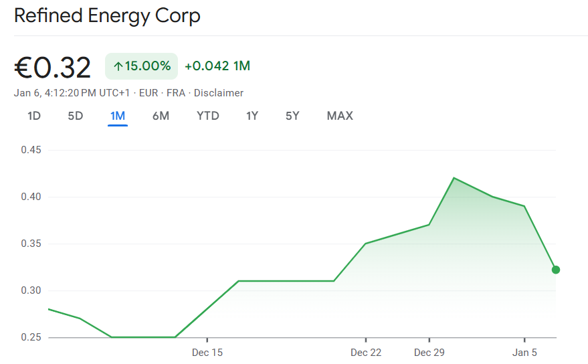Click the Dec 22 date marker
Screen dimensions: 588x364
(366, 352)
